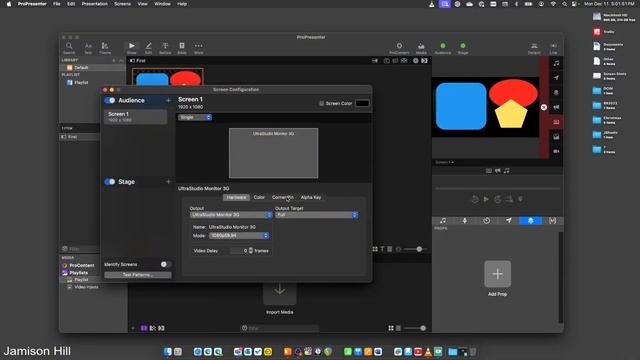The height and width of the screenshot is (360, 640).
Task: Open the Bible toolbar icon
Action: tap(182, 46)
